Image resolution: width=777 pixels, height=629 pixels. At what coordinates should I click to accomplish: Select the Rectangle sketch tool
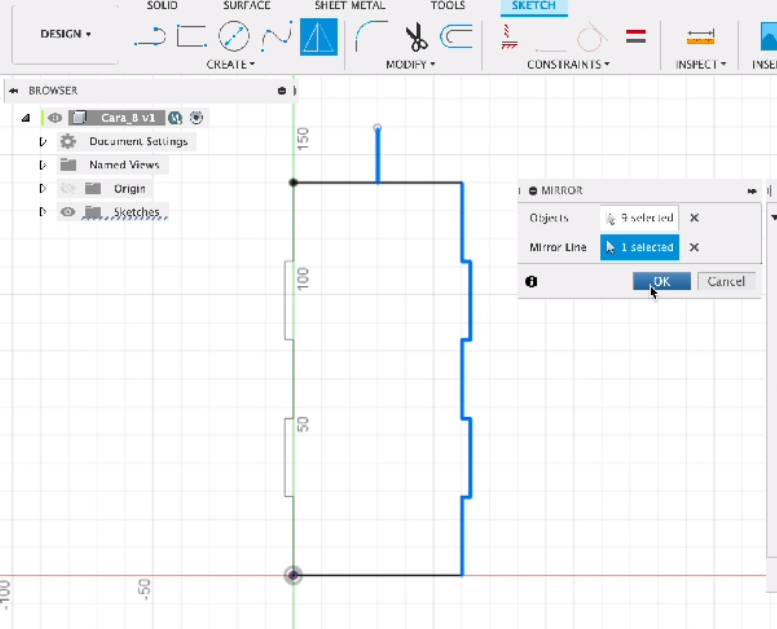click(x=192, y=36)
